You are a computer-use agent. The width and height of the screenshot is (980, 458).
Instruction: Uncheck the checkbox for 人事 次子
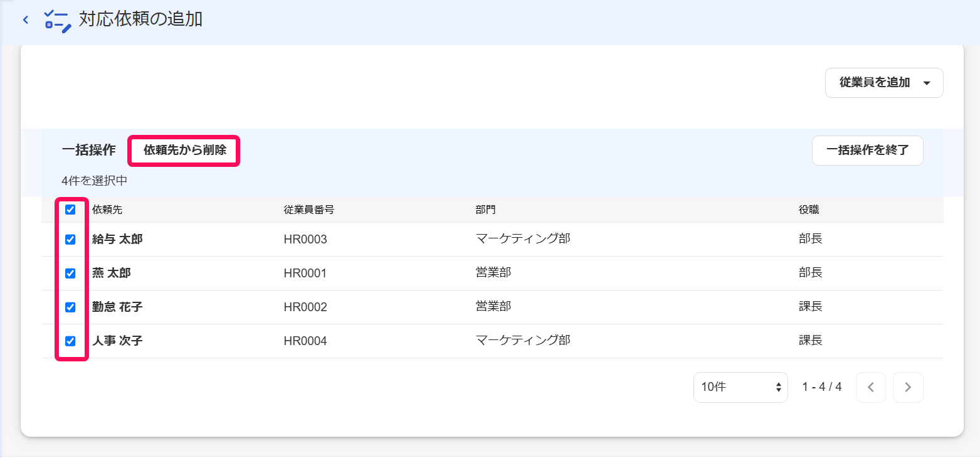pos(70,341)
